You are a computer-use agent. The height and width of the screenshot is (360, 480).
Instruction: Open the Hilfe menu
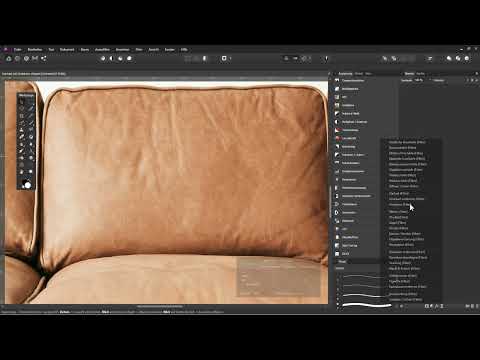tap(184, 49)
